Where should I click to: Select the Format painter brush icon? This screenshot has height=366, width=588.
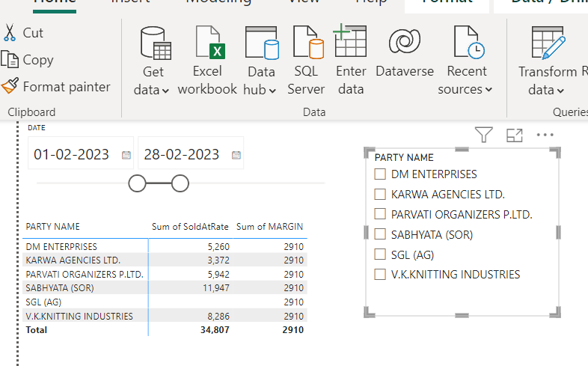10,86
